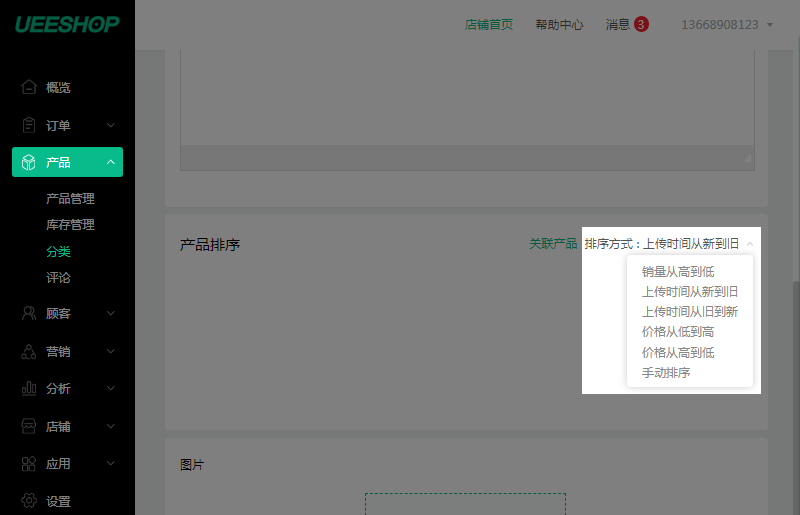The width and height of the screenshot is (800, 515).
Task: Expand the 应用 sidebar menu chevron
Action: pos(111,463)
